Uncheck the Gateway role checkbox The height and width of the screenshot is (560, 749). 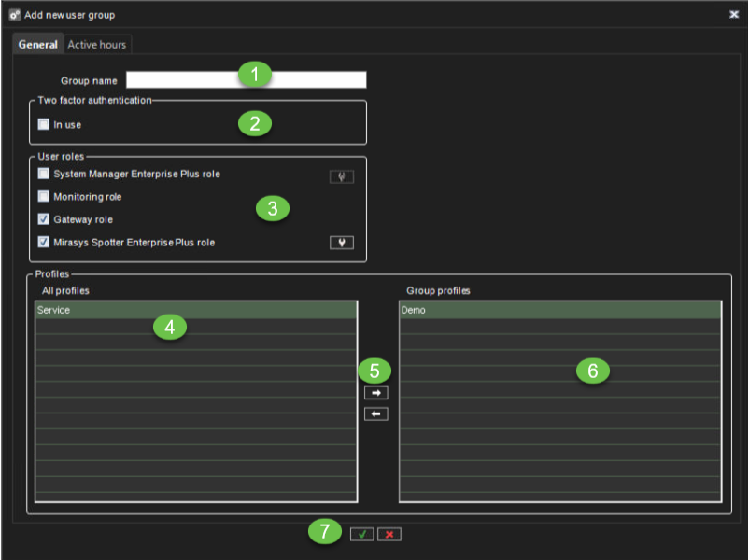(43, 219)
